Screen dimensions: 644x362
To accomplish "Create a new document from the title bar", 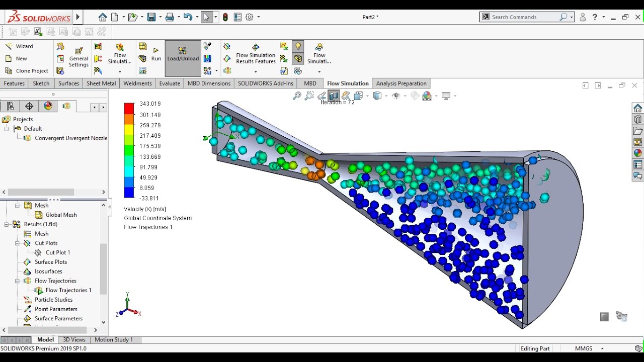I will pos(115,17).
